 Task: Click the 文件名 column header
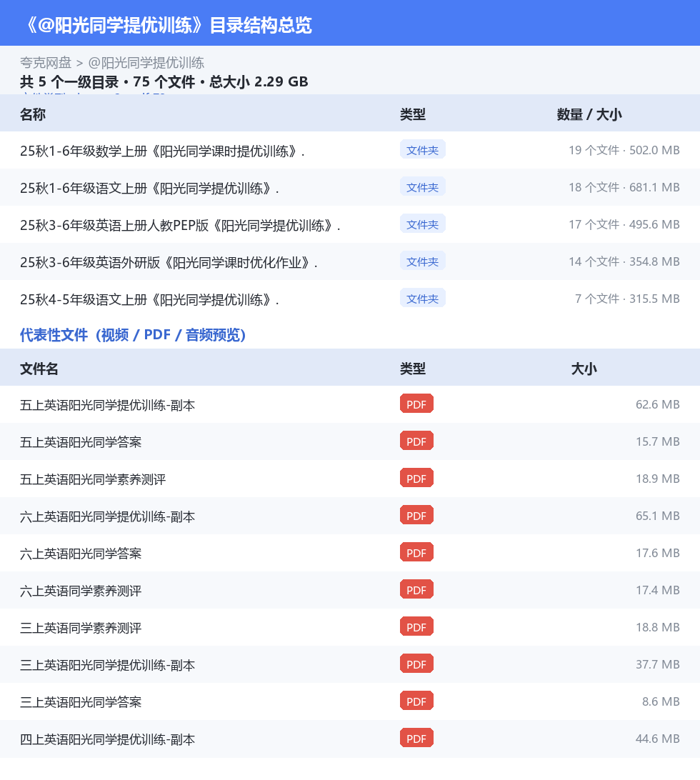(39, 369)
